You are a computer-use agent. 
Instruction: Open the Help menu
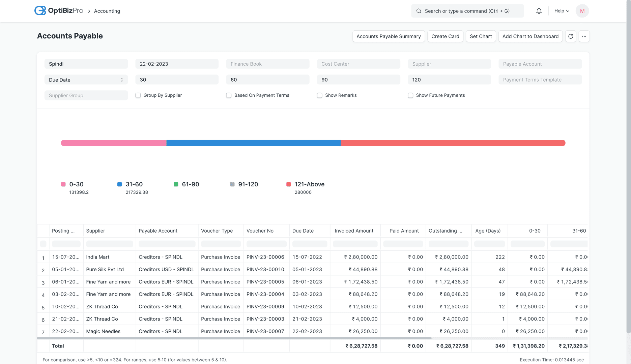[x=561, y=10]
